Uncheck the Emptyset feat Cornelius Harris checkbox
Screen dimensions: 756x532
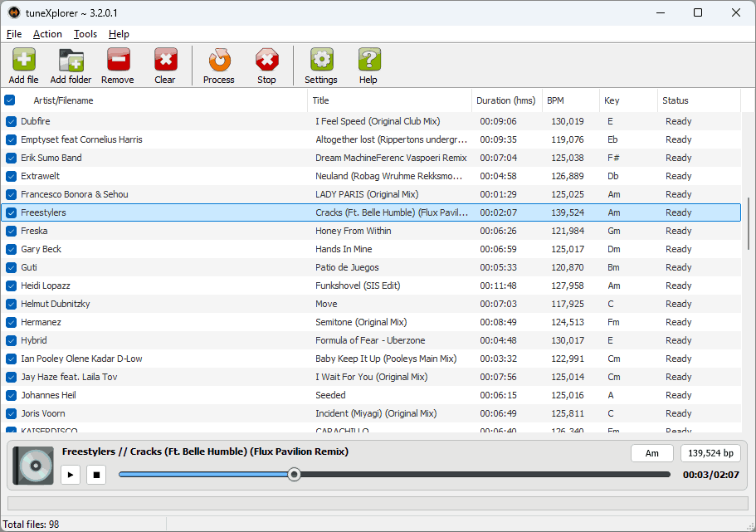pyautogui.click(x=11, y=140)
